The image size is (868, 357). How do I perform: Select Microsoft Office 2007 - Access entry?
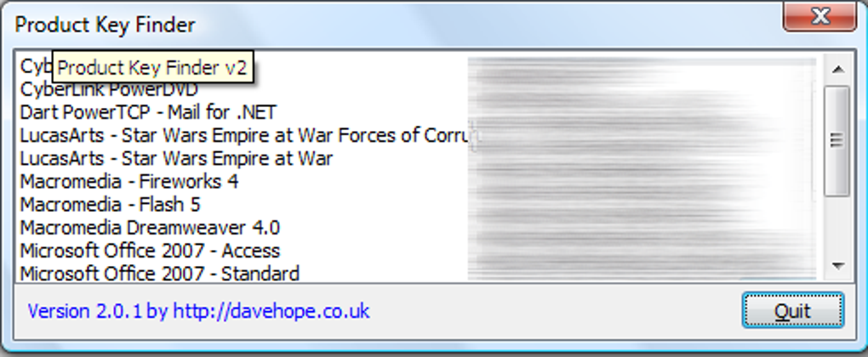pyautogui.click(x=150, y=251)
